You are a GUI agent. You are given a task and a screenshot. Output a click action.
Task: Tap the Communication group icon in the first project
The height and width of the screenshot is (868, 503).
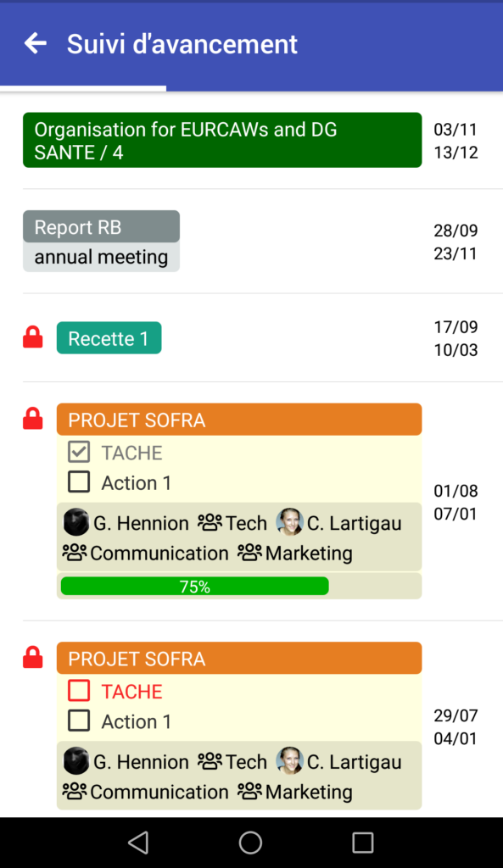(75, 553)
